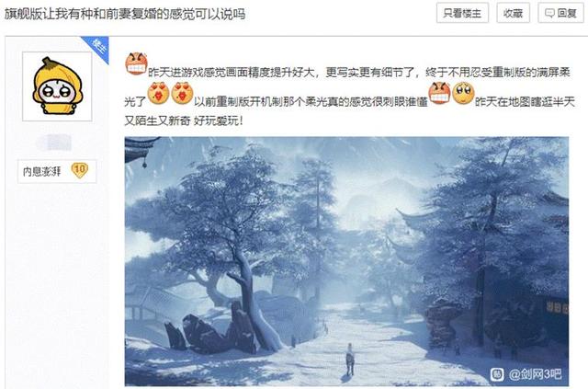Click the 楼主 blue corner ribbon
Viewport: 588px width, 389px height.
(98, 48)
